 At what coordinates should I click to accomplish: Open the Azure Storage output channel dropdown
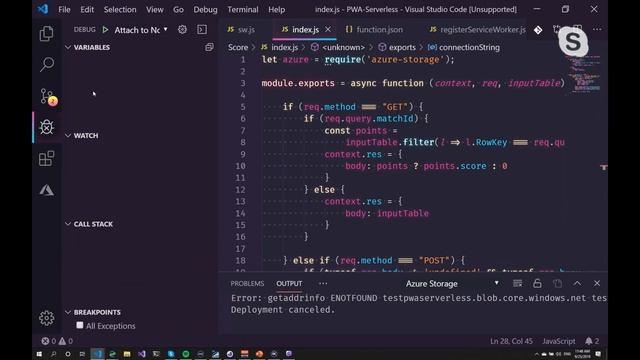452,283
